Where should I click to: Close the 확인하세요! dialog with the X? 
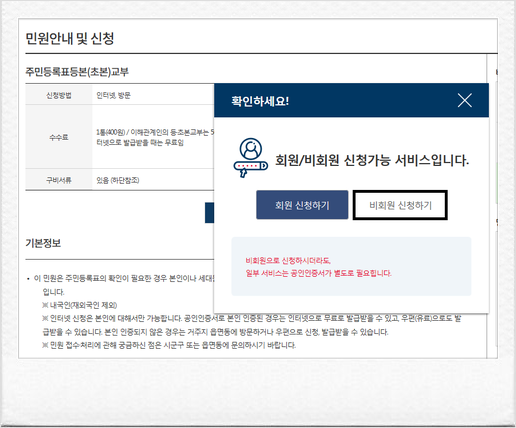click(x=464, y=100)
